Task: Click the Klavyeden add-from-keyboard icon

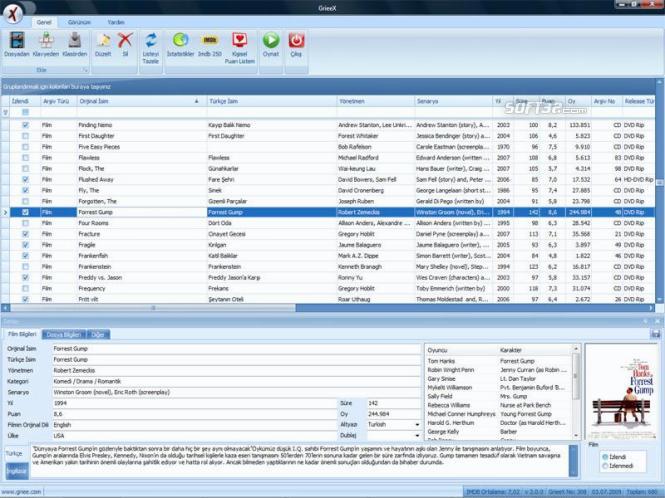Action: point(46,40)
